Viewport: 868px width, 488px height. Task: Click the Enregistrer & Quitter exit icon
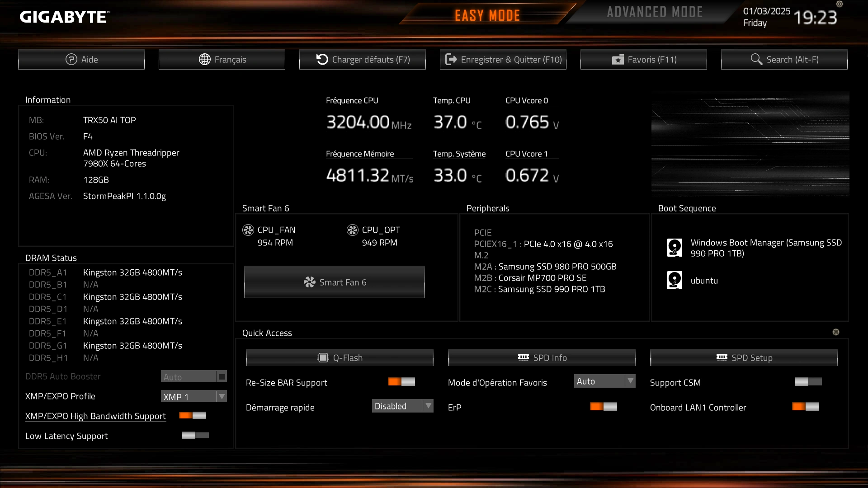(451, 59)
